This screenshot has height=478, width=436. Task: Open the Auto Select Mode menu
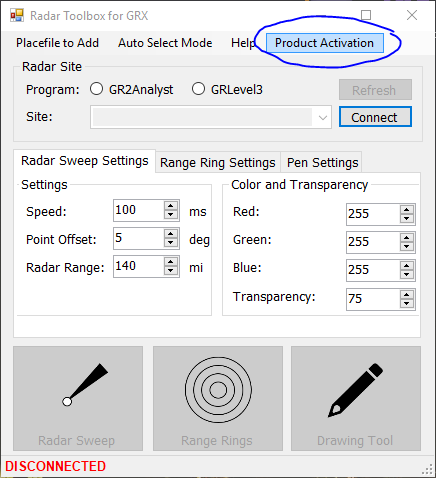(x=165, y=43)
